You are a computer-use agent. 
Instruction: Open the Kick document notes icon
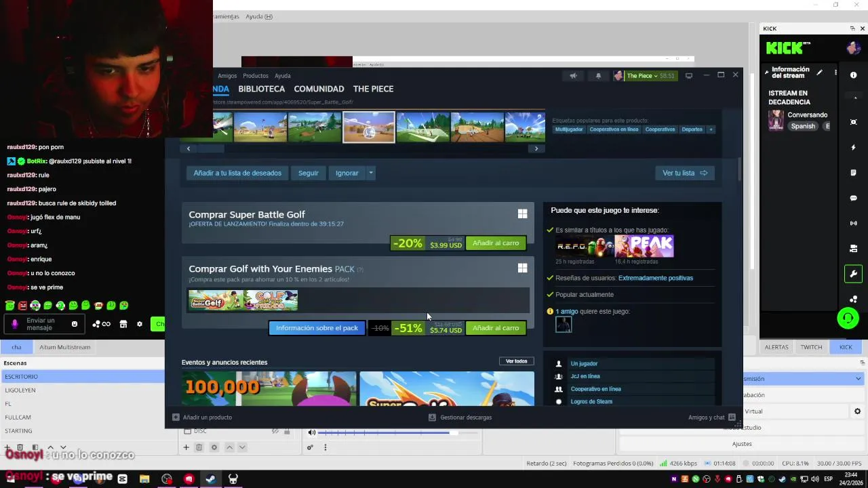(853, 173)
